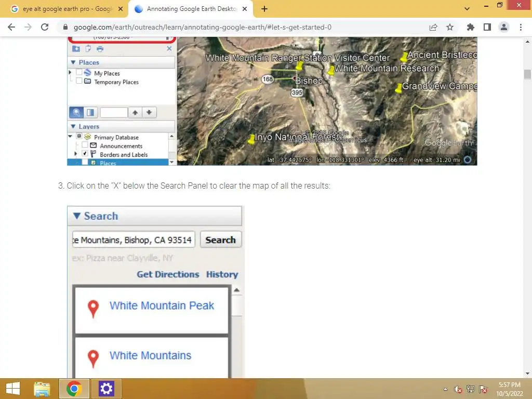Viewport: 532px width, 399px height.
Task: Select the My Places tree item
Action: [107, 73]
